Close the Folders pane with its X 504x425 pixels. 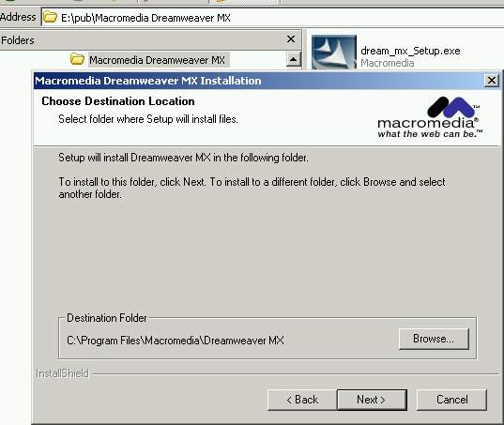click(291, 39)
